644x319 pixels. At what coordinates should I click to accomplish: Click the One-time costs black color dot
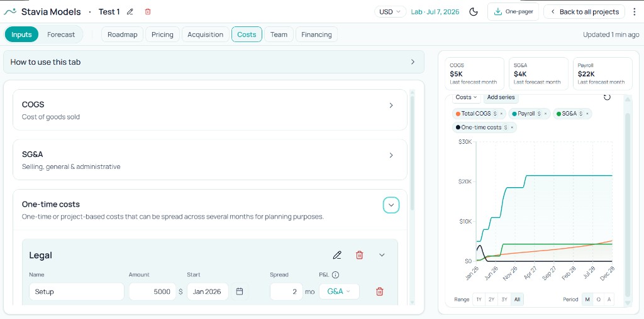tap(458, 127)
